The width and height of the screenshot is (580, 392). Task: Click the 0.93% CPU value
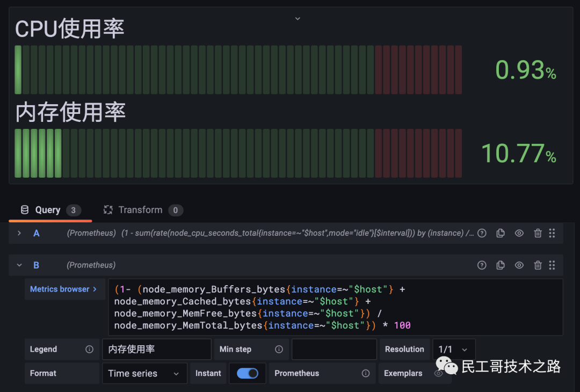coord(526,70)
